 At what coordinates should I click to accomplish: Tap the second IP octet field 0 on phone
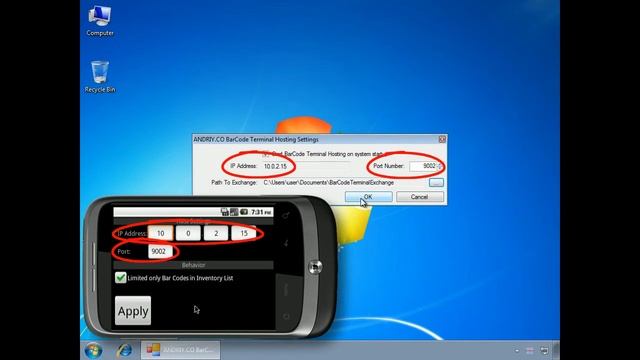tap(188, 233)
